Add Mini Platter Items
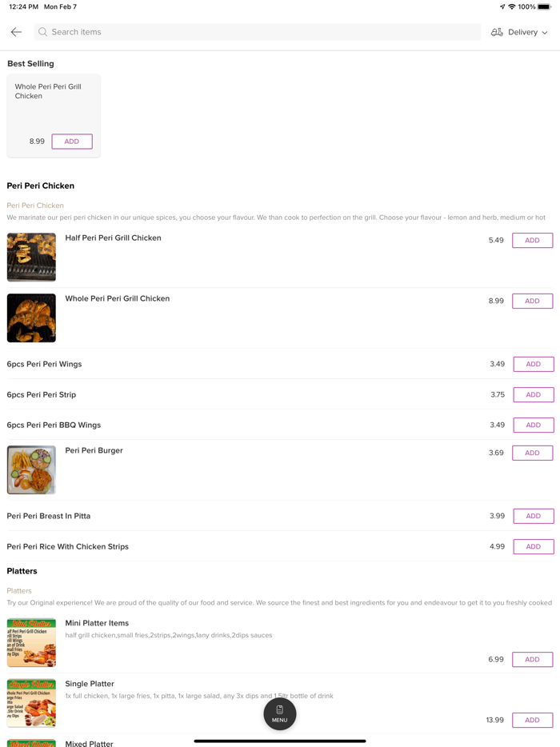Viewport: 560px width, 747px height. (x=532, y=659)
